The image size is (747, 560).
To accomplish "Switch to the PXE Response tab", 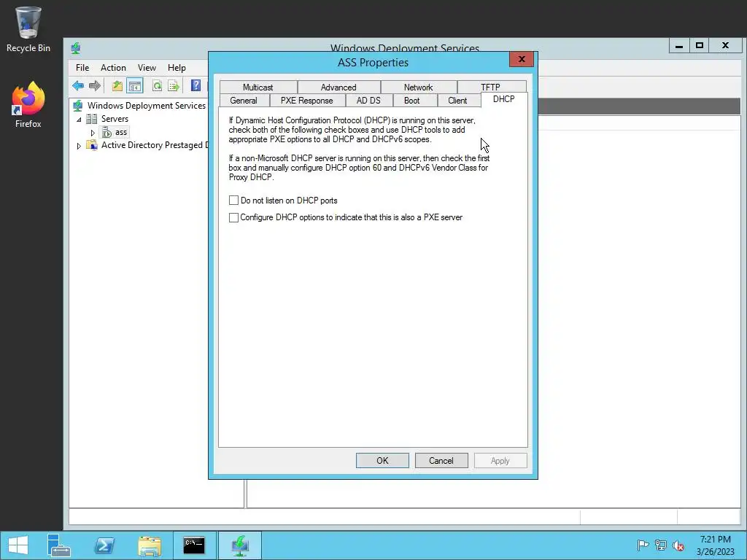I will (x=307, y=101).
